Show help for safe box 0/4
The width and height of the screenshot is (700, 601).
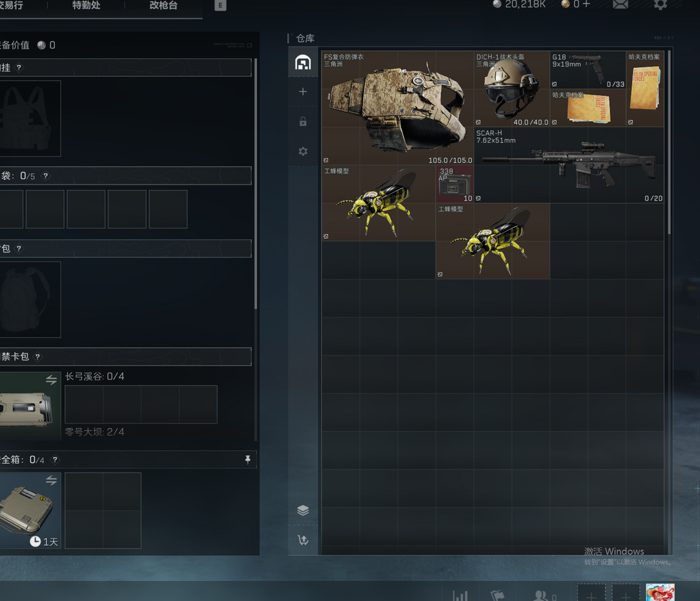(x=55, y=460)
